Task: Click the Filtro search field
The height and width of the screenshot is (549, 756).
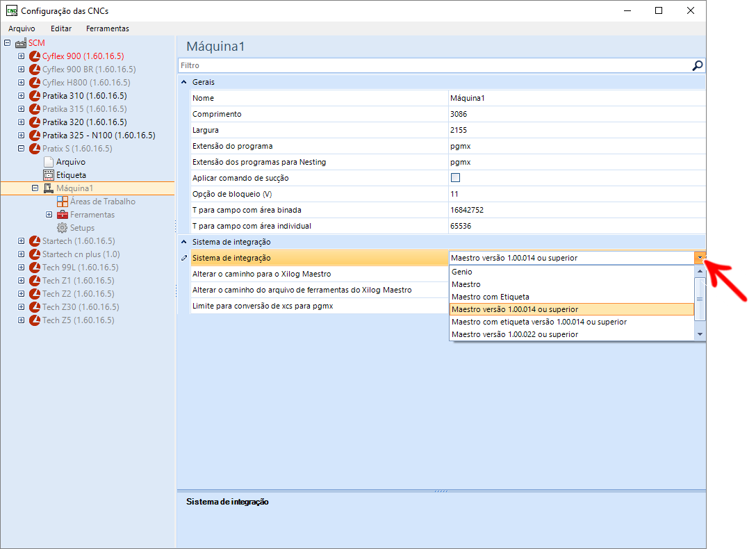Action: (x=434, y=65)
